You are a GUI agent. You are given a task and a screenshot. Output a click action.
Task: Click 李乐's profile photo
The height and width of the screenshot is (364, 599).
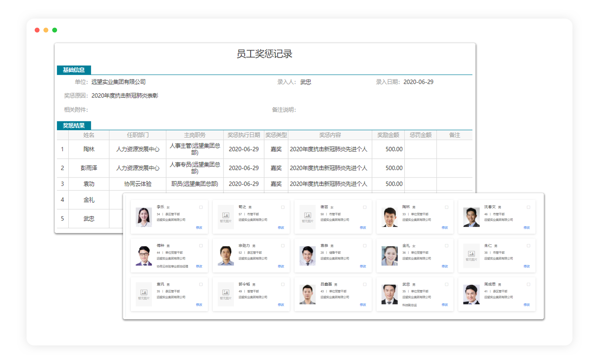tap(144, 217)
